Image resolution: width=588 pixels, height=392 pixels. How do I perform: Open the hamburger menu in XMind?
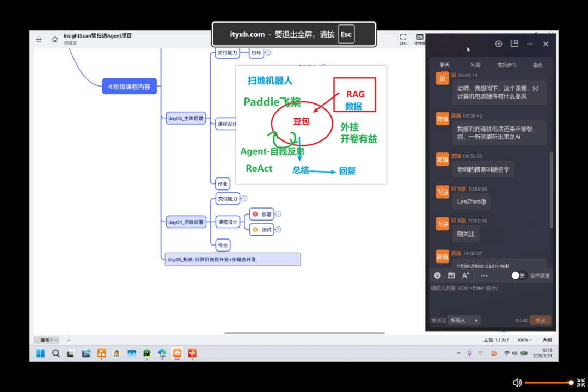coord(39,39)
